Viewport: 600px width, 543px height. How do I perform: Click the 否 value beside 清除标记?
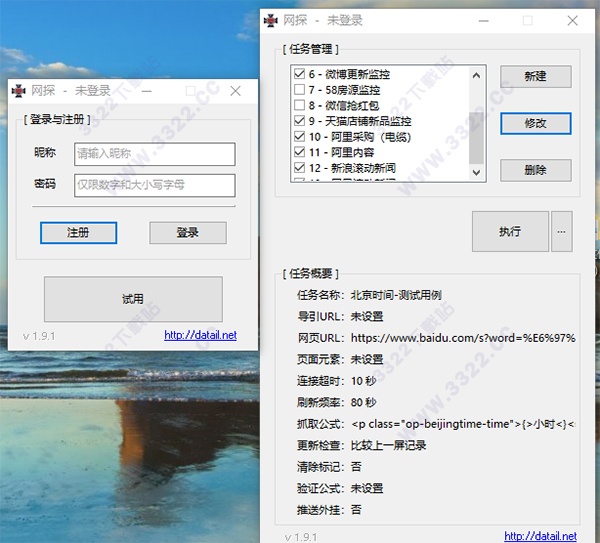click(356, 466)
